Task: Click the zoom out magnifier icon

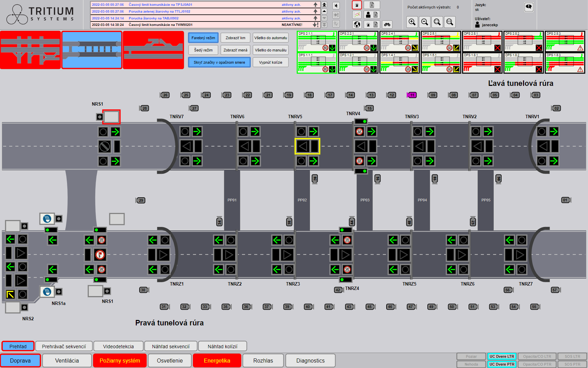Action: click(425, 22)
